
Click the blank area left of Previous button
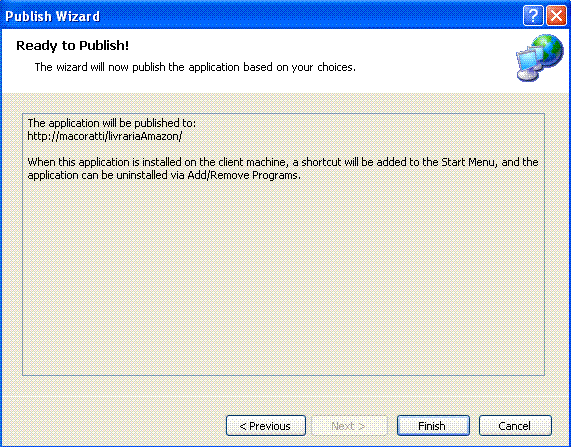pos(113,426)
